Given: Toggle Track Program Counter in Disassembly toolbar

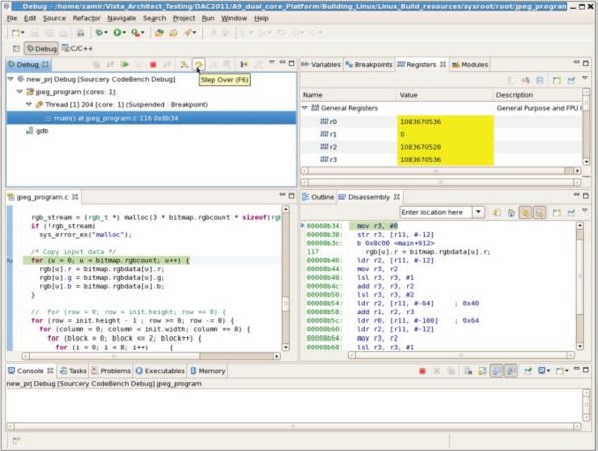Looking at the screenshot, I should coord(525,212).
